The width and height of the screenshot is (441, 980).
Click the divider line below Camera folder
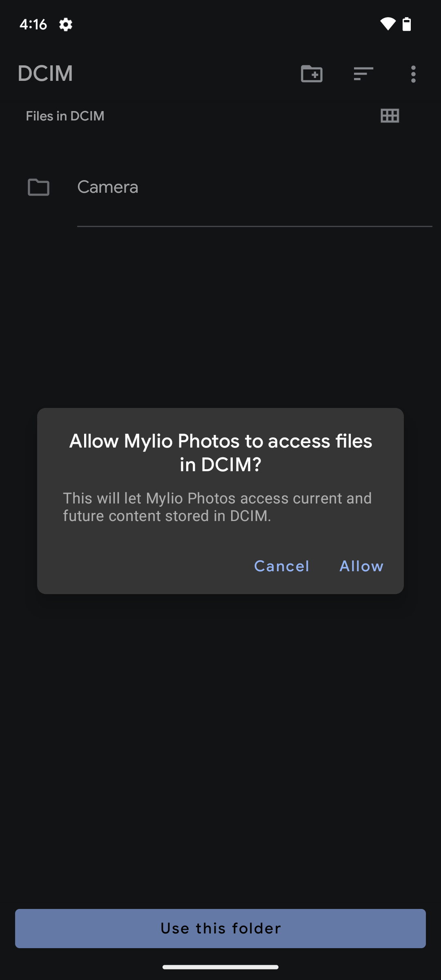[x=254, y=226]
